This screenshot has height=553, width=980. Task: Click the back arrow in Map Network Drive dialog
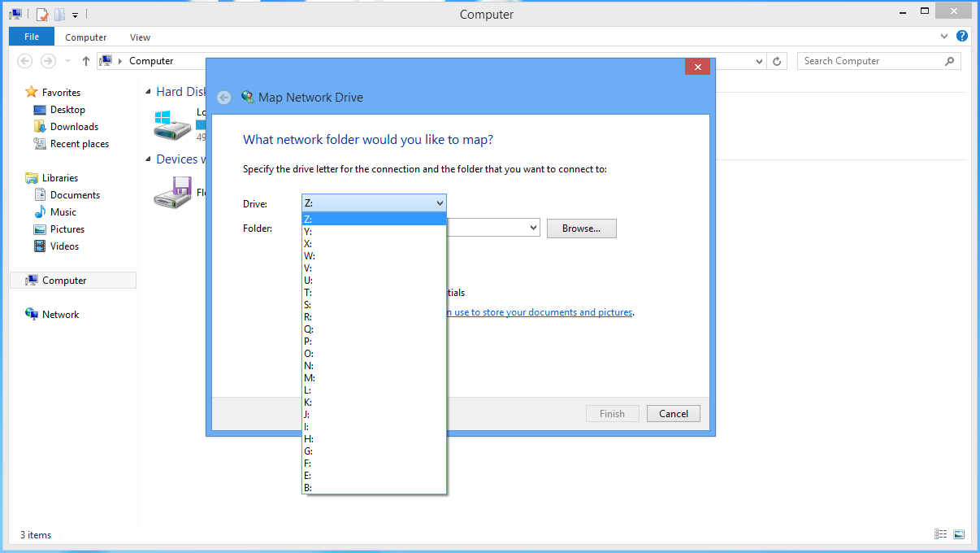pos(223,97)
